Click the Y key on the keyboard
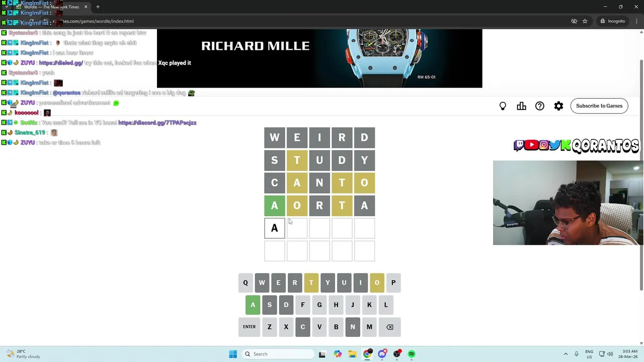Image resolution: width=644 pixels, height=362 pixels. point(328,283)
